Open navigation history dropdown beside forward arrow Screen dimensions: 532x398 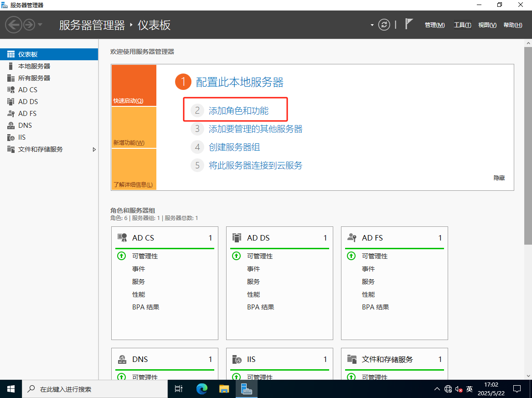40,25
